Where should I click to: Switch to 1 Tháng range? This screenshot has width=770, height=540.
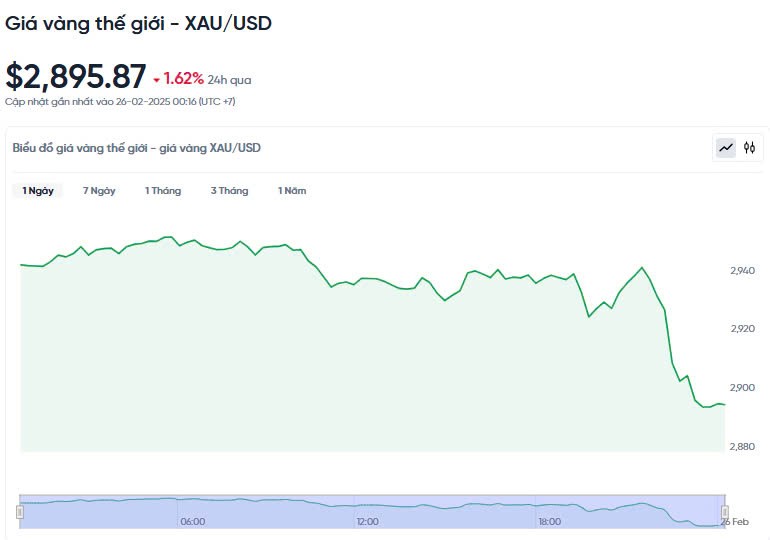click(x=163, y=191)
